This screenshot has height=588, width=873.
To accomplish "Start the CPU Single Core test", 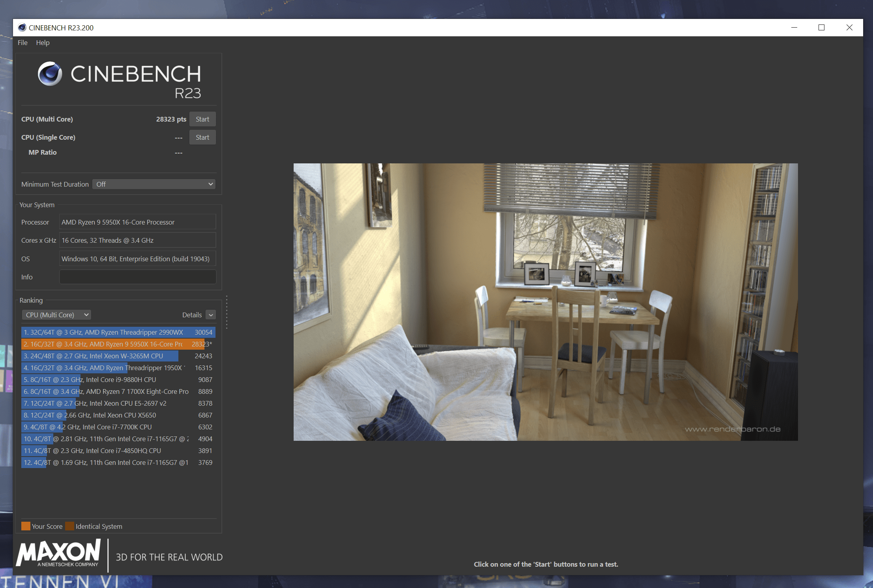I will [x=202, y=137].
